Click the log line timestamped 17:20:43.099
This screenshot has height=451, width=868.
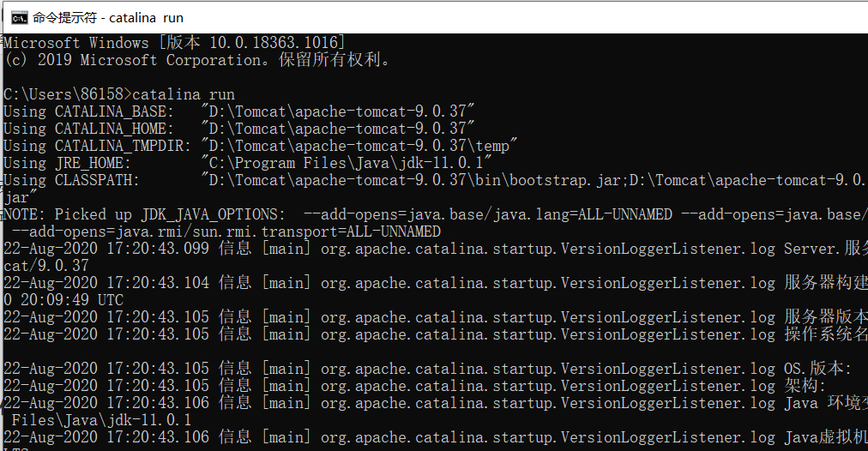[436, 249]
